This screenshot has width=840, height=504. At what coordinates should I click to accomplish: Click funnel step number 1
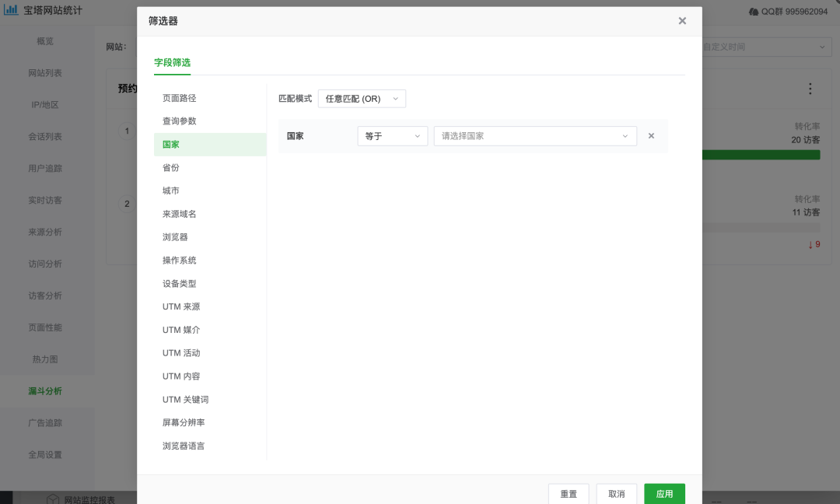[127, 131]
